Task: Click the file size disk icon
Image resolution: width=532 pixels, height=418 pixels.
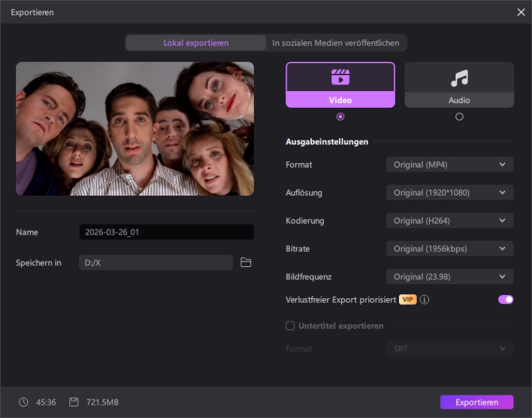Action: tap(74, 402)
